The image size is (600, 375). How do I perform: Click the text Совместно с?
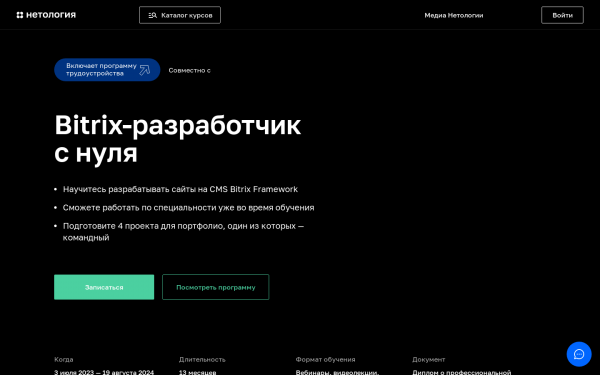(189, 70)
